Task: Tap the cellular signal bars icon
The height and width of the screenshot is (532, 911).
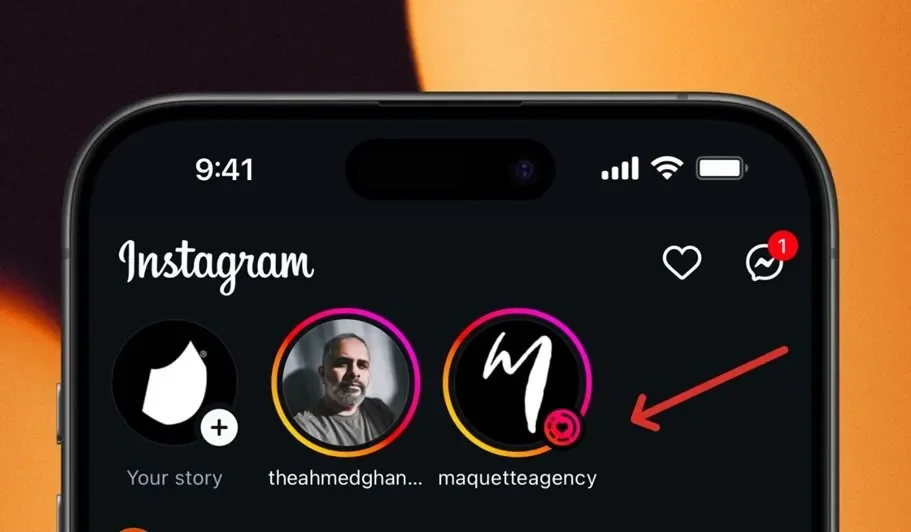Action: click(x=620, y=169)
